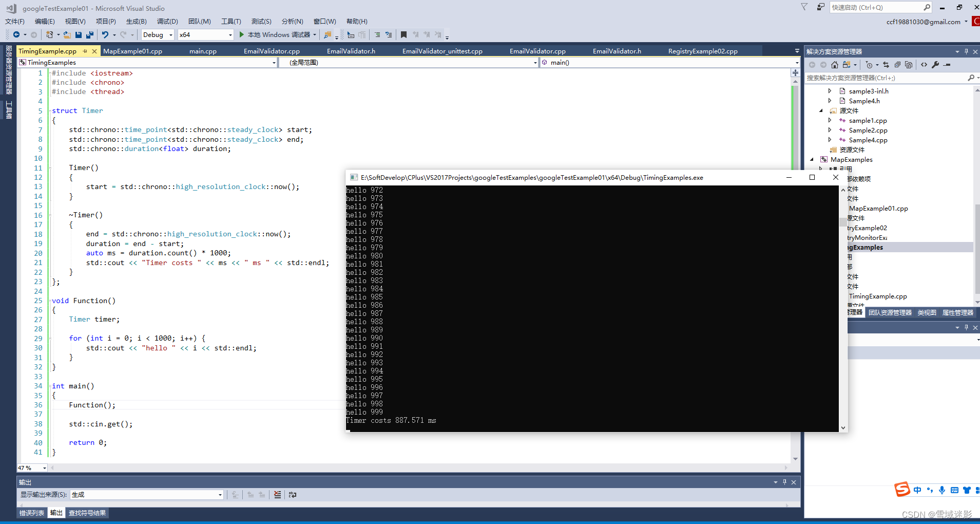Expand the sample1.cpp tree node
The height and width of the screenshot is (524, 980).
click(830, 120)
